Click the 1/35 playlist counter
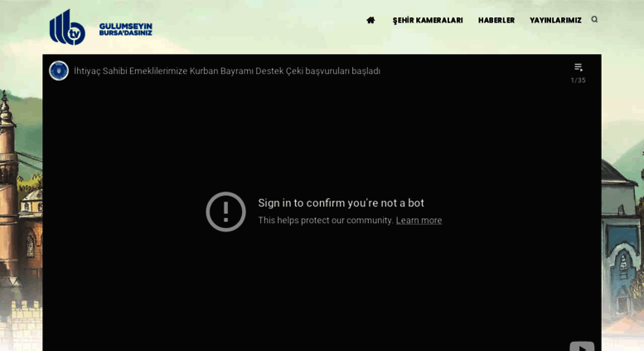Image resolution: width=644 pixels, height=351 pixels. point(579,80)
